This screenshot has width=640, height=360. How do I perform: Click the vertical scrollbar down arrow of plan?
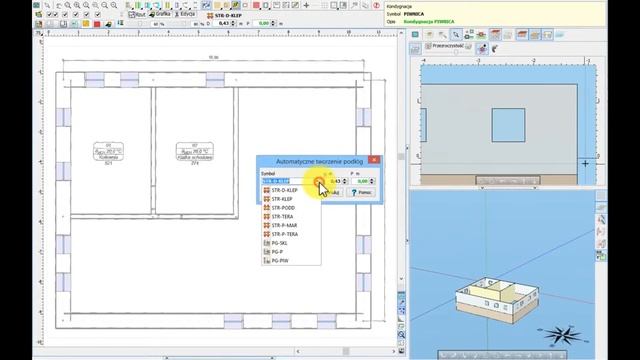click(x=401, y=279)
